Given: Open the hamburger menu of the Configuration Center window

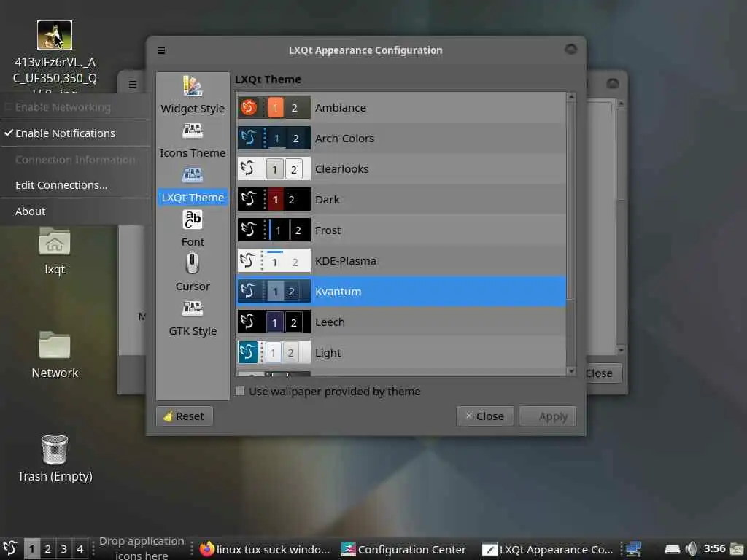Looking at the screenshot, I should click(133, 85).
